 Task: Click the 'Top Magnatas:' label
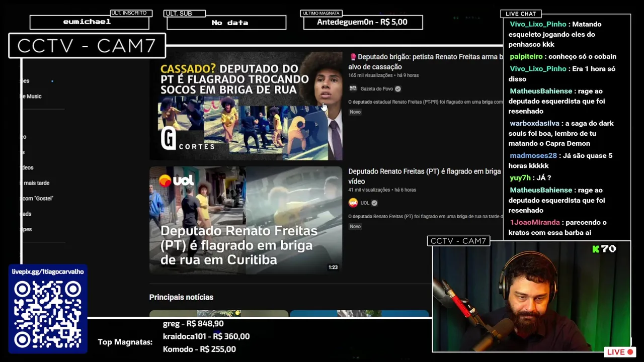[x=125, y=342]
